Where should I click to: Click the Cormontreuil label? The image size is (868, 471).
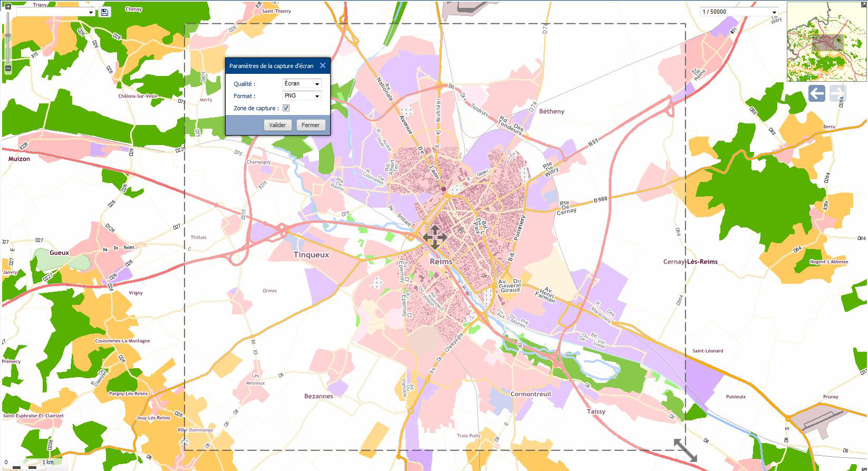531,394
